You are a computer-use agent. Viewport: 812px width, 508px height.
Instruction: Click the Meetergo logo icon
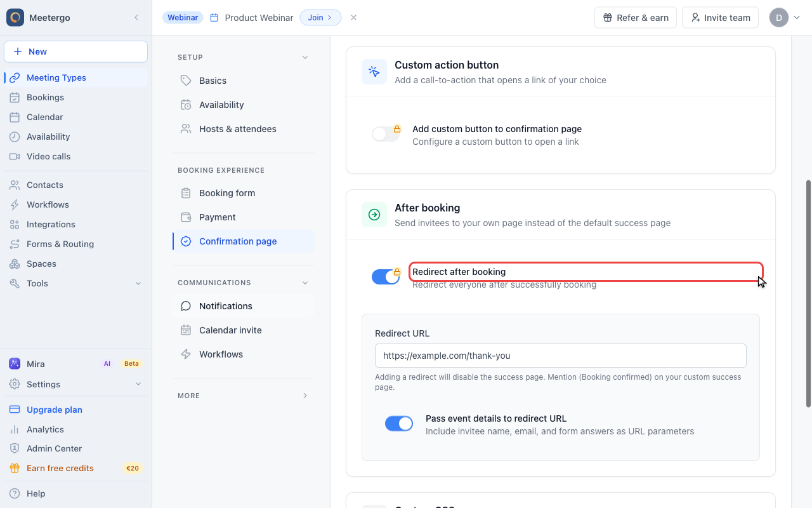15,18
